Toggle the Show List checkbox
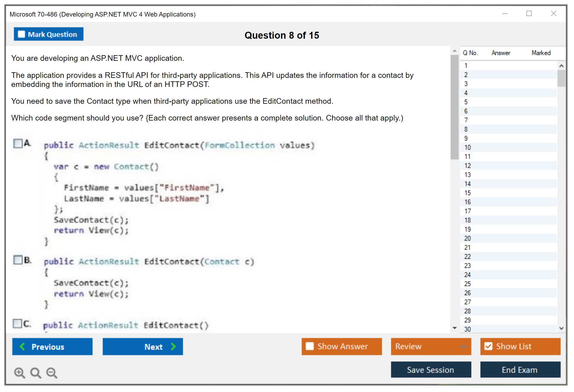The image size is (574, 392). click(488, 346)
